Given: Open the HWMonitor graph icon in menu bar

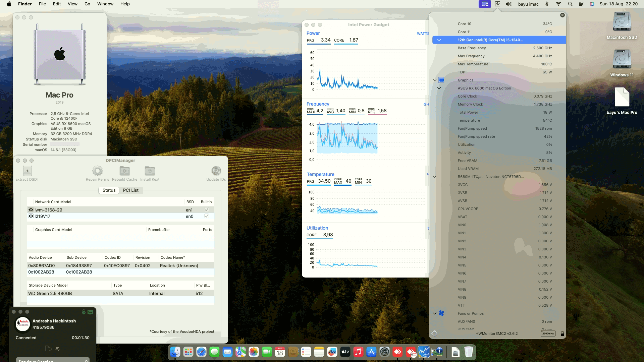Looking at the screenshot, I should pyautogui.click(x=497, y=4).
